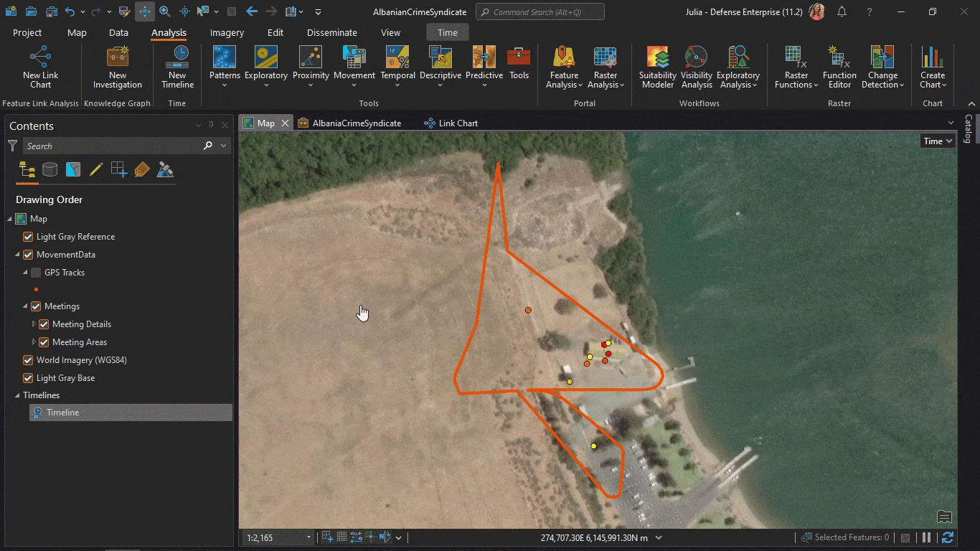Switch Contents to List By Data Source
This screenshot has width=980, height=551.
tap(50, 170)
